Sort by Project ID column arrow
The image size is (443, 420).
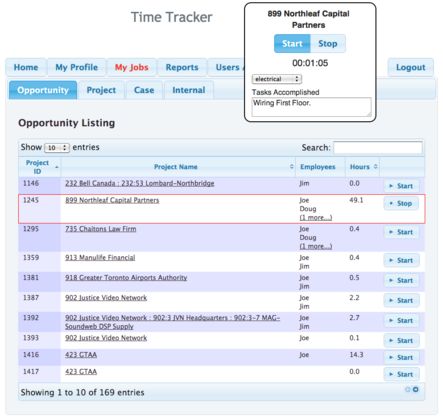[x=57, y=167]
